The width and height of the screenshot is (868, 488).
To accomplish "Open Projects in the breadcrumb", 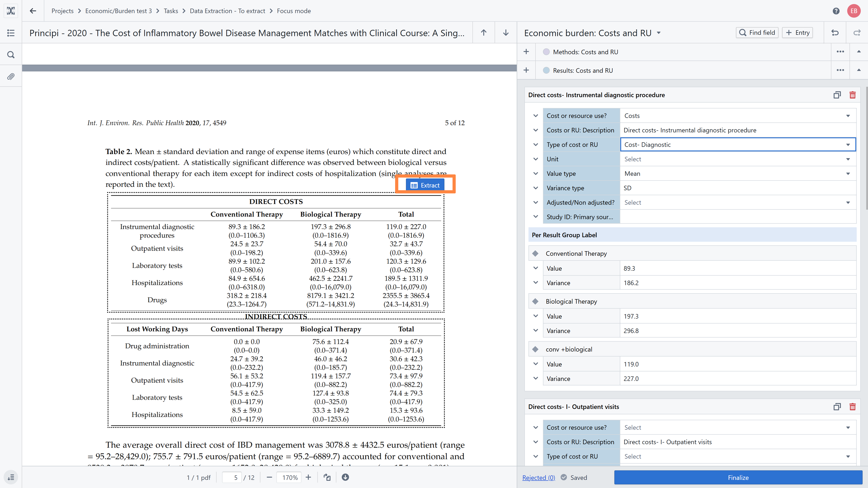I will coord(62,11).
